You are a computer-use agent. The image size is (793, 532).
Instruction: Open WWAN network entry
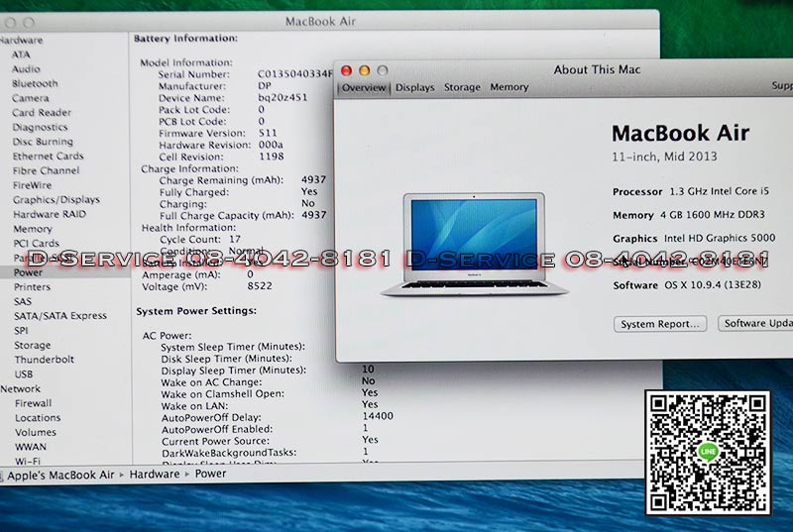[x=31, y=447]
